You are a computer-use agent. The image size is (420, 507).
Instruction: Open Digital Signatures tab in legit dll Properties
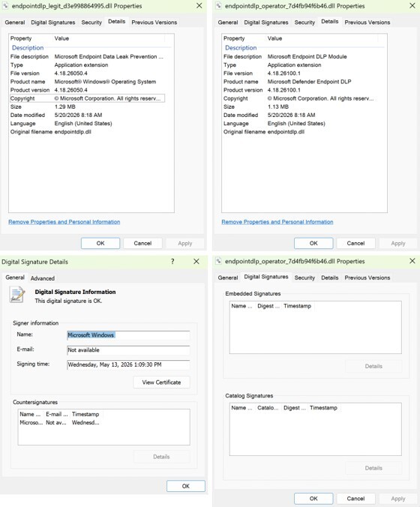(x=53, y=22)
